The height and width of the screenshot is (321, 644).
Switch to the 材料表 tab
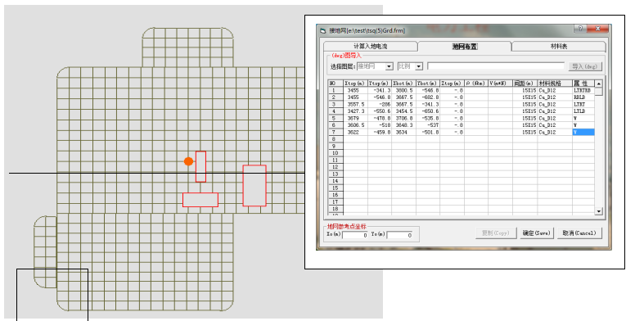559,47
